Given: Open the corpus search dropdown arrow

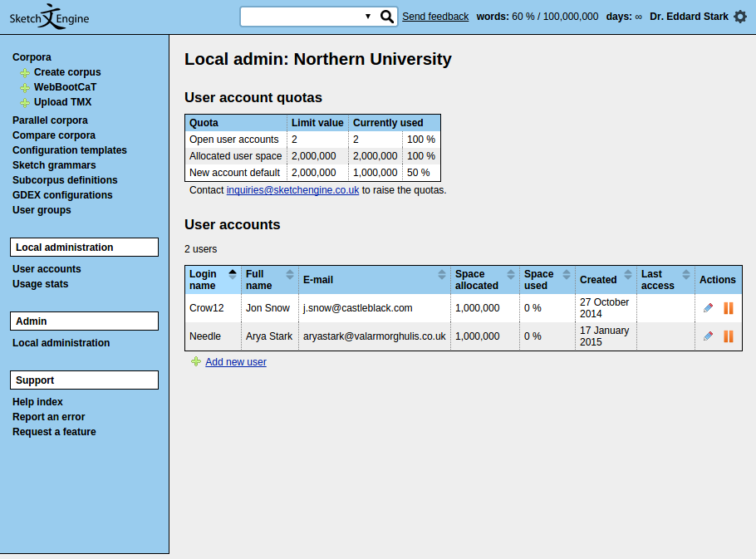Looking at the screenshot, I should click(x=368, y=17).
